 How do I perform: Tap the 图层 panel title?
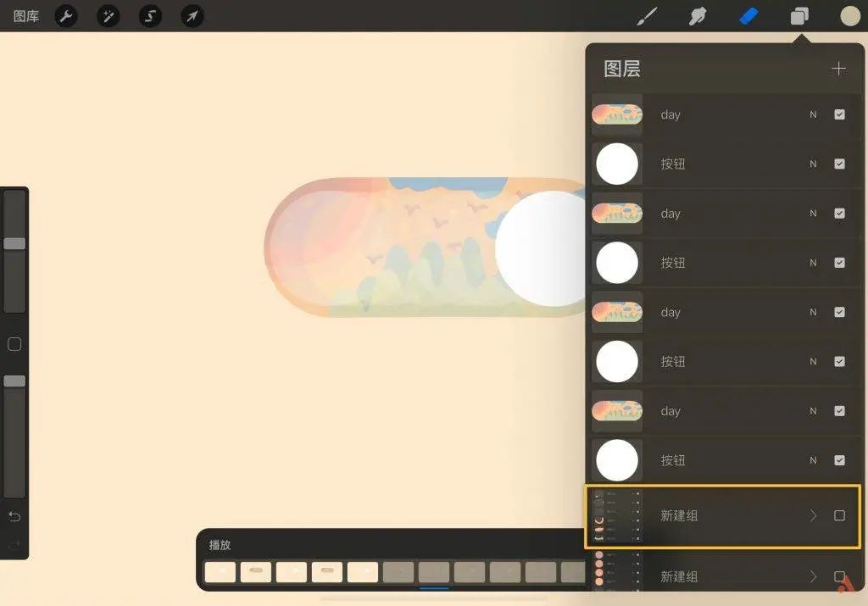(x=621, y=69)
